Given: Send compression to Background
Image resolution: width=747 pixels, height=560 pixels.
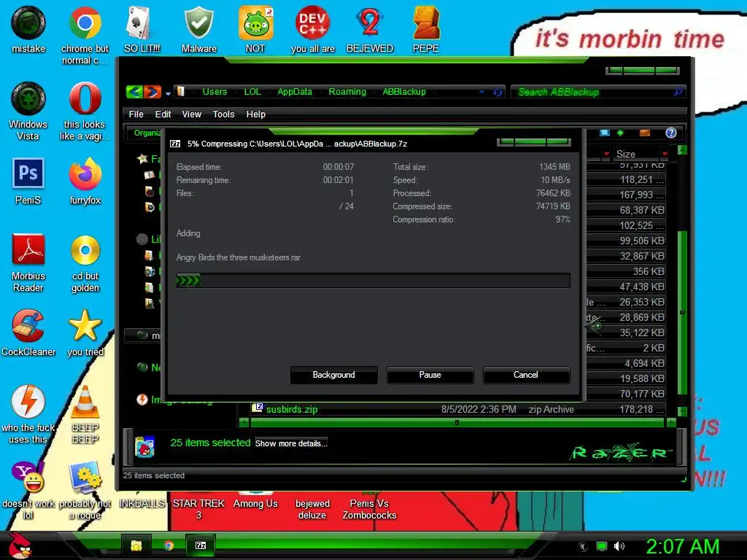Looking at the screenshot, I should point(333,375).
